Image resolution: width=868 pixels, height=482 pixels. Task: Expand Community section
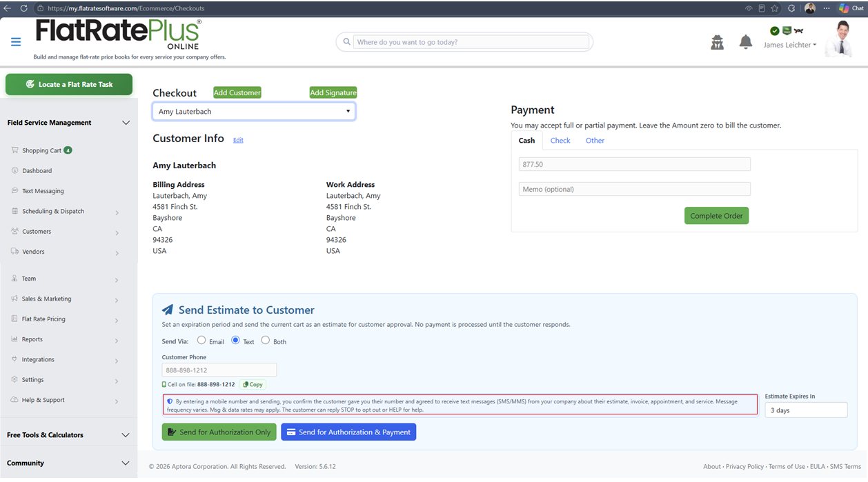pyautogui.click(x=126, y=463)
